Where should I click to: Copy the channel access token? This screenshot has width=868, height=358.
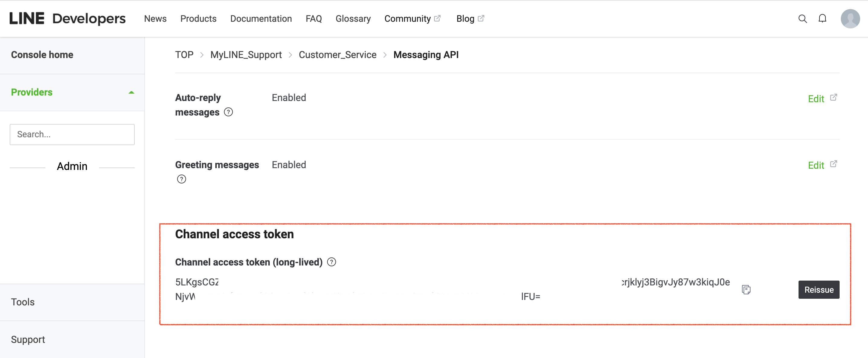click(x=746, y=289)
